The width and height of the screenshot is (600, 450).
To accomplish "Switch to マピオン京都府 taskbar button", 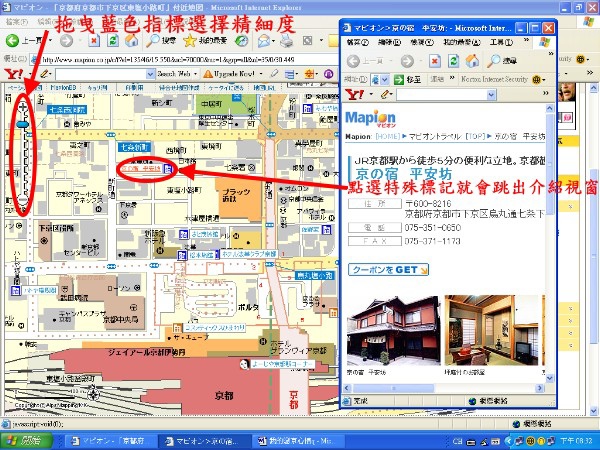I will tap(111, 441).
